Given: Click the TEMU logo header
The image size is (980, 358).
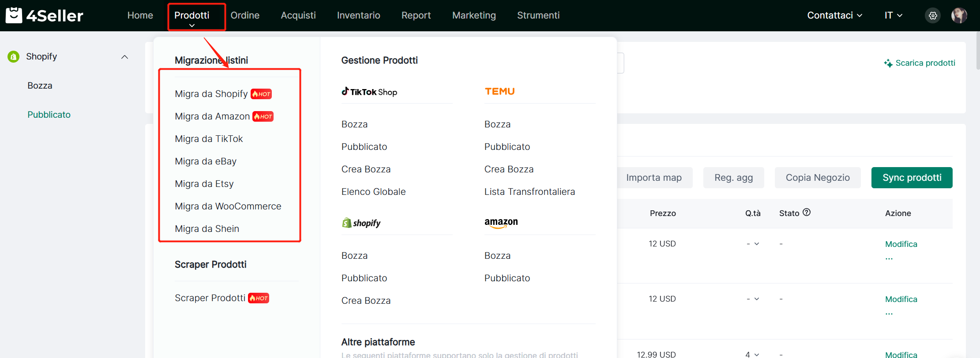Looking at the screenshot, I should (500, 91).
